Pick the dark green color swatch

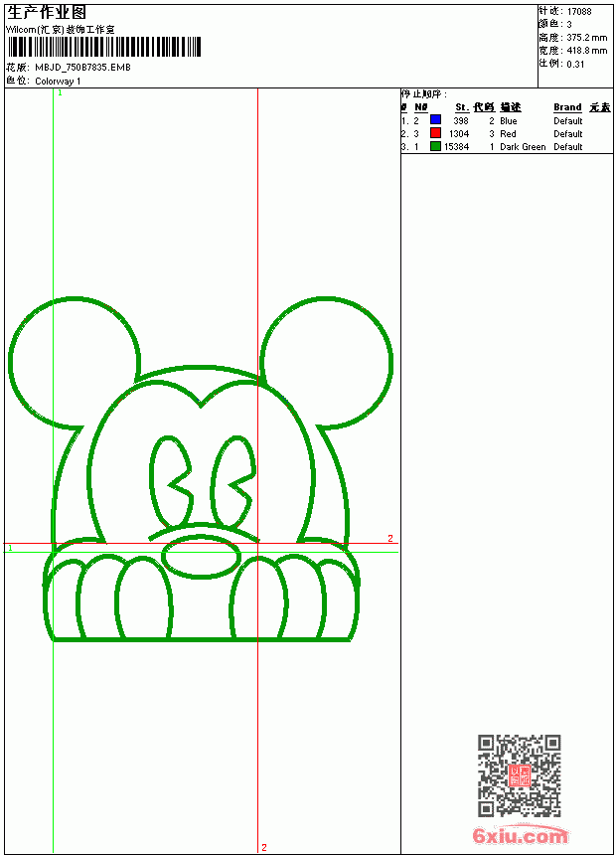435,146
